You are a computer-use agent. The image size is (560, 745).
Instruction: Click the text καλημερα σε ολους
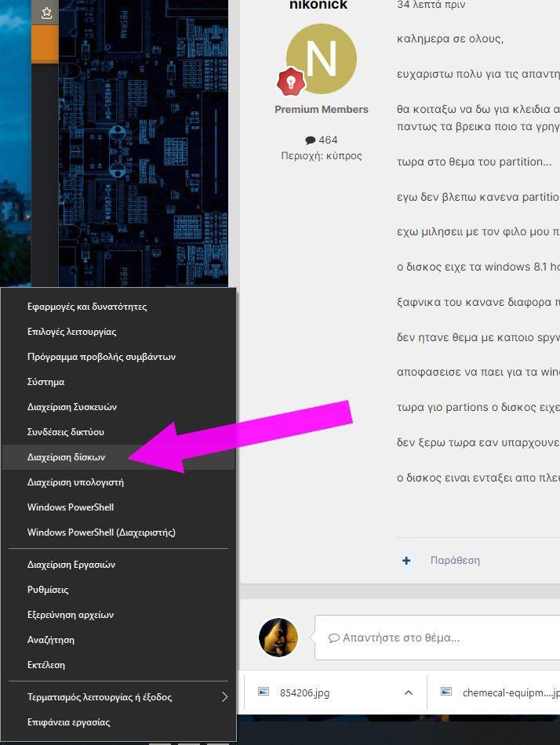[450, 39]
